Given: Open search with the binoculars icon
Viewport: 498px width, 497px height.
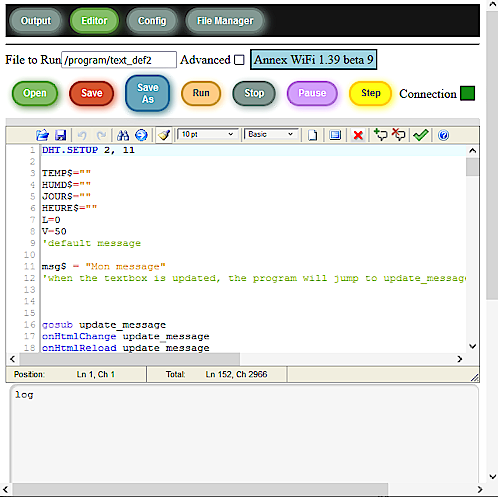Looking at the screenshot, I should tap(123, 135).
